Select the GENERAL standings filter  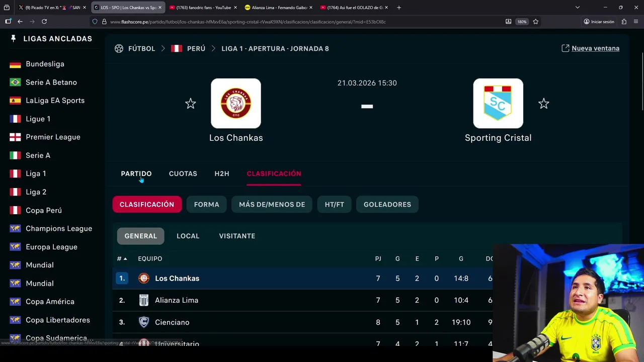coord(141,236)
